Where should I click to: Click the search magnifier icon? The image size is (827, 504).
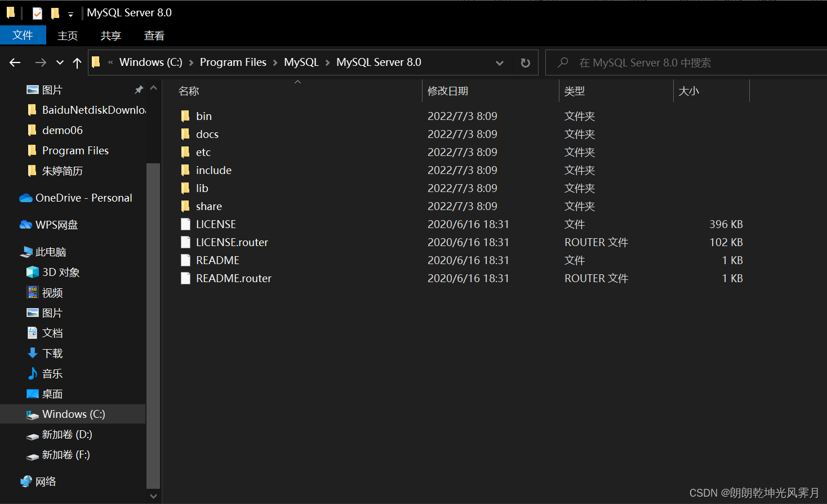pos(562,63)
